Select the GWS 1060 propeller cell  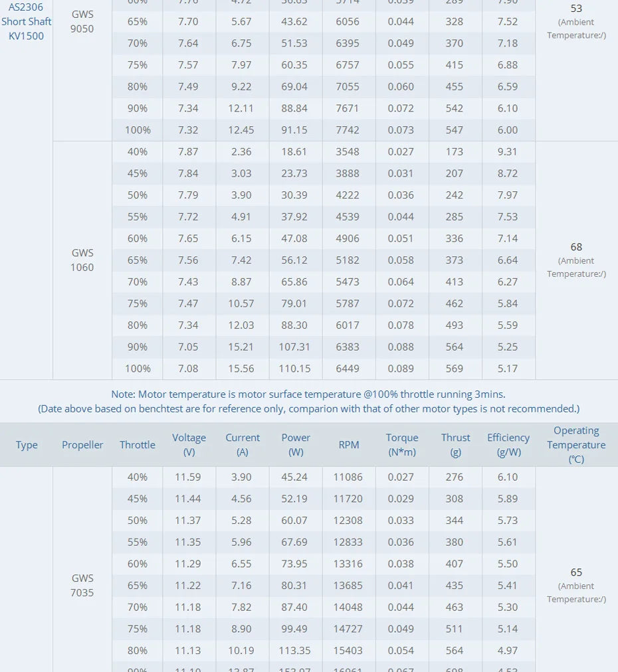coord(82,260)
